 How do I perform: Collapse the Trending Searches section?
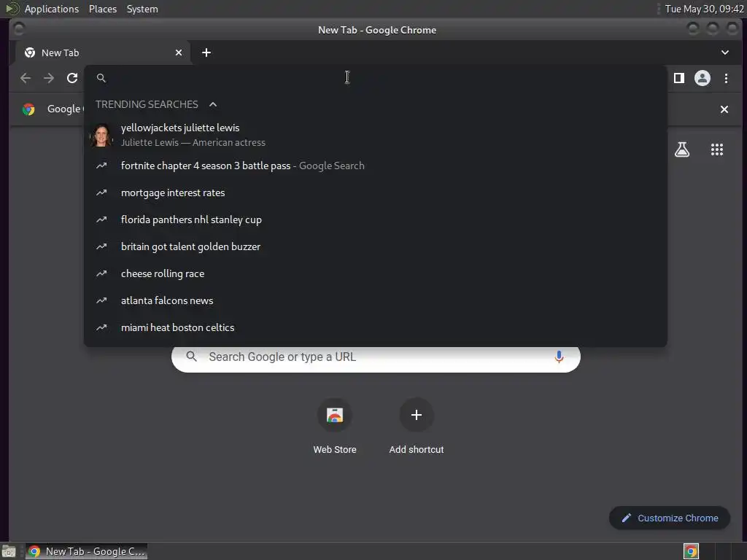tap(213, 104)
